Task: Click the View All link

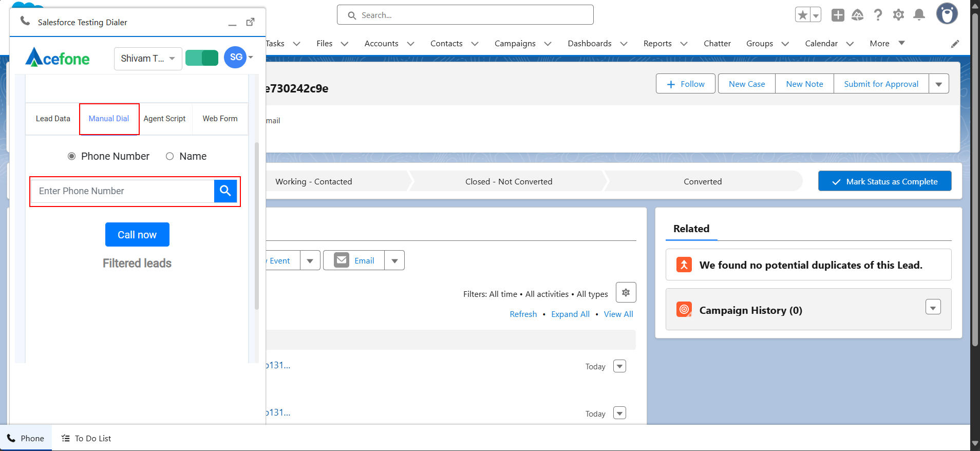Action: tap(618, 314)
